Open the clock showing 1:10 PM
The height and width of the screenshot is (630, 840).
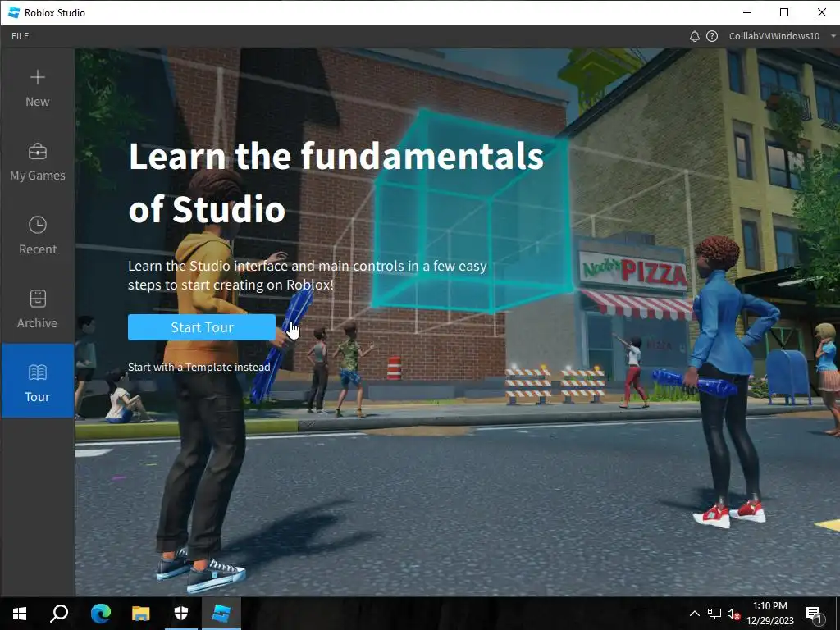(770, 614)
